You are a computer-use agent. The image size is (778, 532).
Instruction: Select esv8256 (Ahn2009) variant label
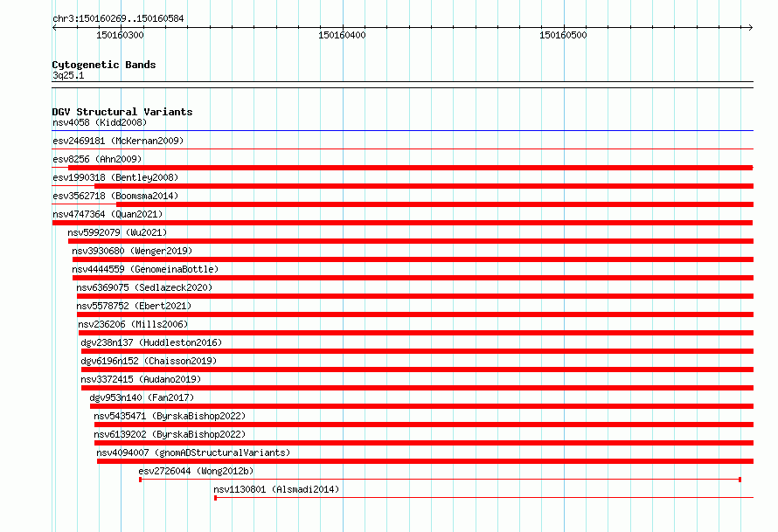97,159
